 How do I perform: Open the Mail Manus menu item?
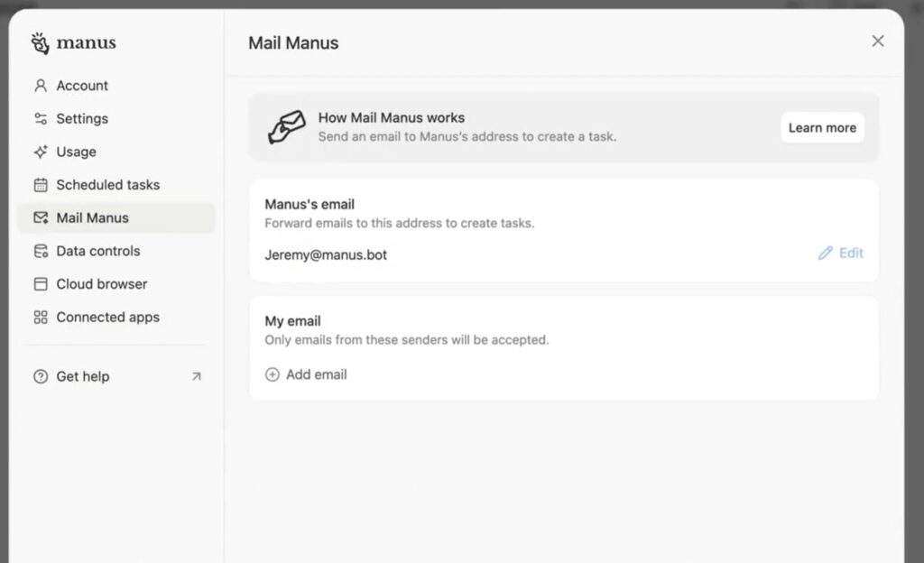coord(116,218)
